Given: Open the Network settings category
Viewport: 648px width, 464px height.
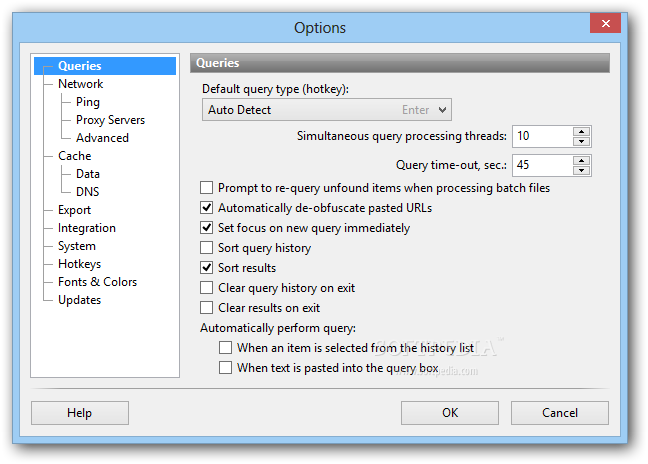Looking at the screenshot, I should click(x=81, y=84).
